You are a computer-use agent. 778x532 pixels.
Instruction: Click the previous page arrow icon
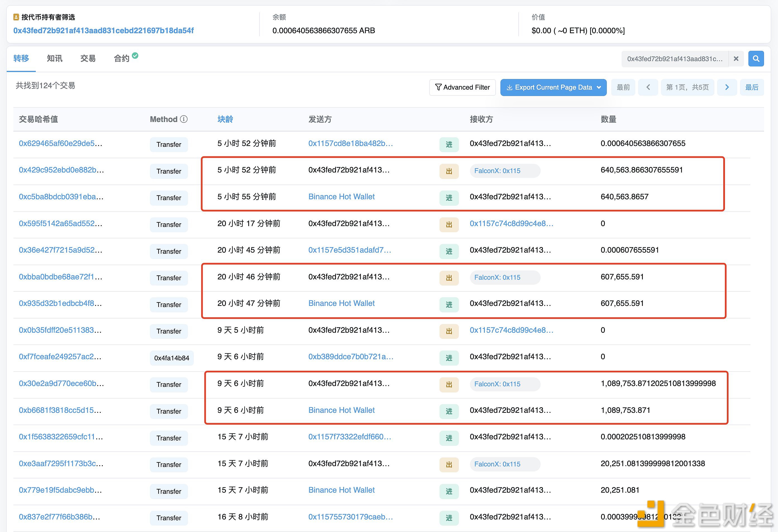pos(648,87)
